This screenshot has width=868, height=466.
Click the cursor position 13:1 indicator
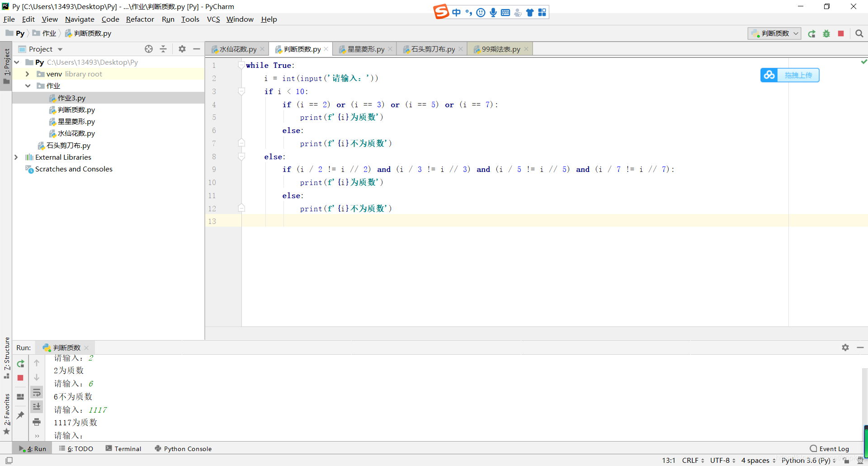coord(669,460)
